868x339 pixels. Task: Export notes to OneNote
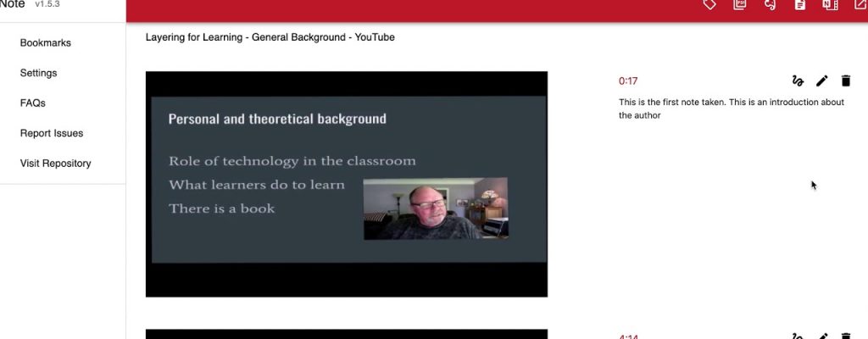(830, 4)
